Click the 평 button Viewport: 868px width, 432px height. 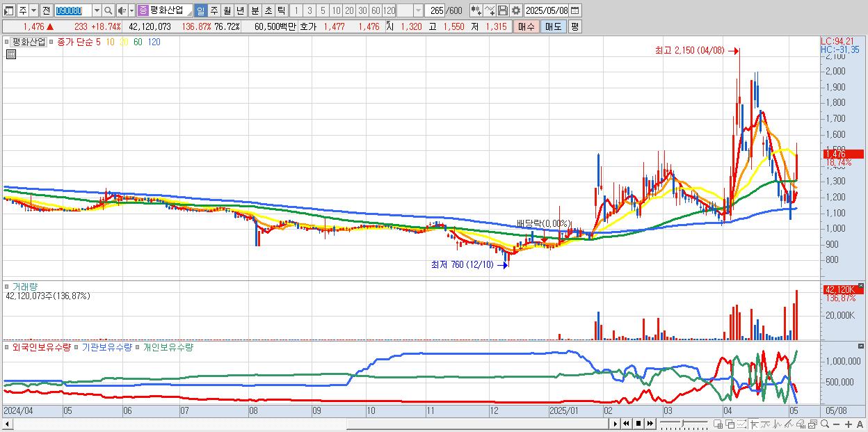574,26
